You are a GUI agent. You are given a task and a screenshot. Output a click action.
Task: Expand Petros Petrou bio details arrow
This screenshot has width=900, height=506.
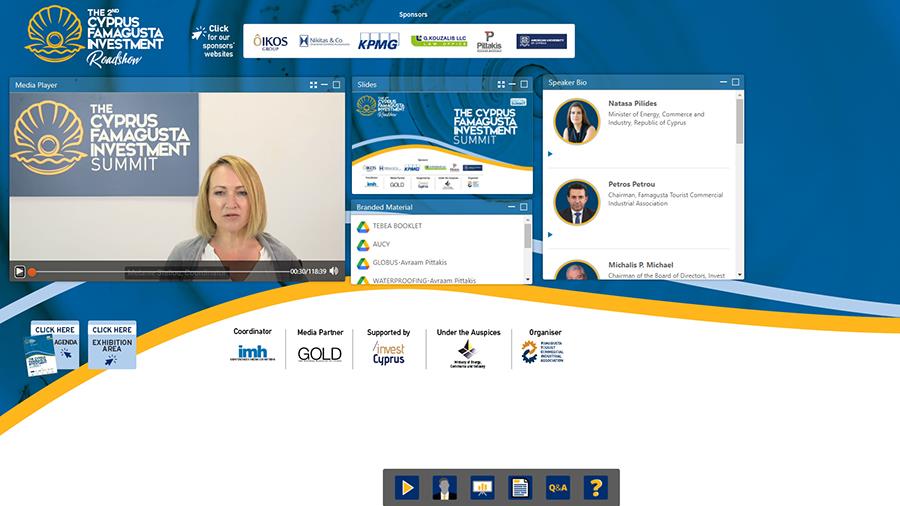click(550, 234)
